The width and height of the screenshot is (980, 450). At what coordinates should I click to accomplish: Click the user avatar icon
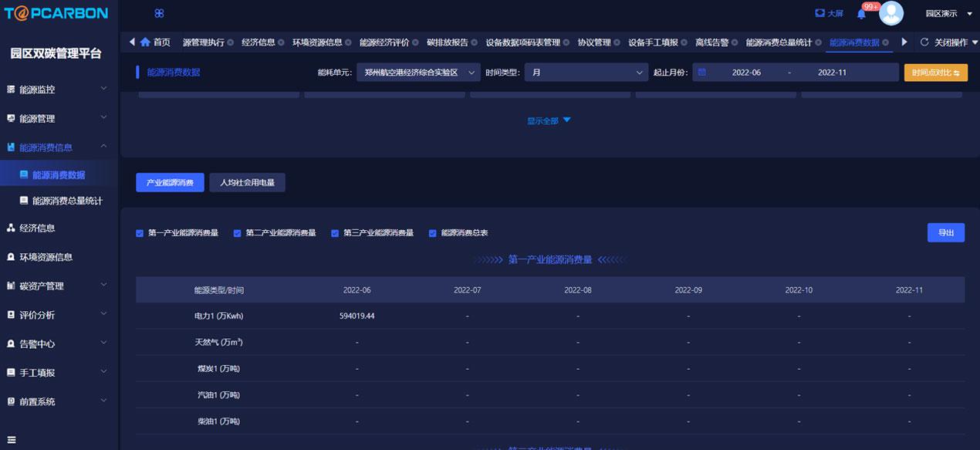click(891, 13)
